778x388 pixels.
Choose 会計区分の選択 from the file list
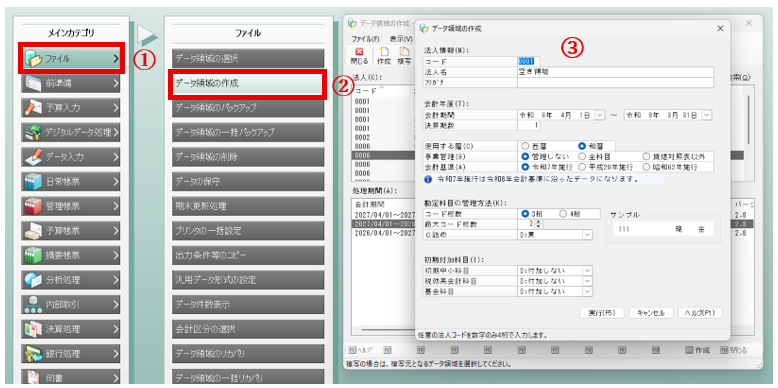pos(248,329)
